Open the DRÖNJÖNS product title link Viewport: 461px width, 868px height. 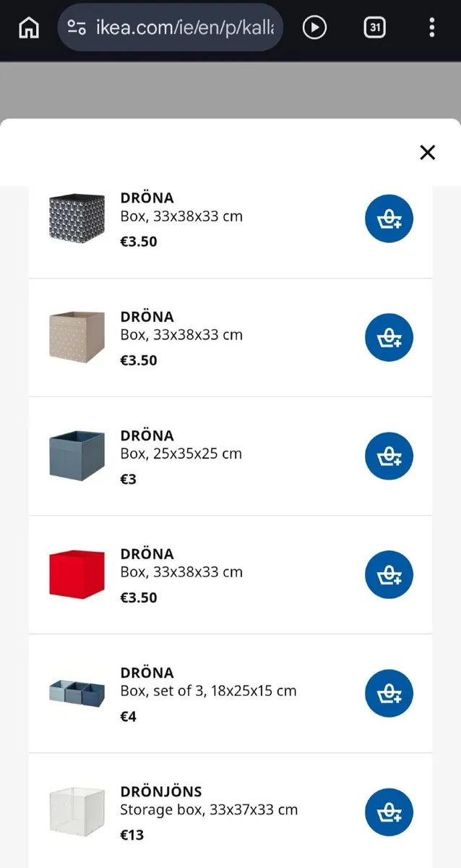pyautogui.click(x=161, y=791)
